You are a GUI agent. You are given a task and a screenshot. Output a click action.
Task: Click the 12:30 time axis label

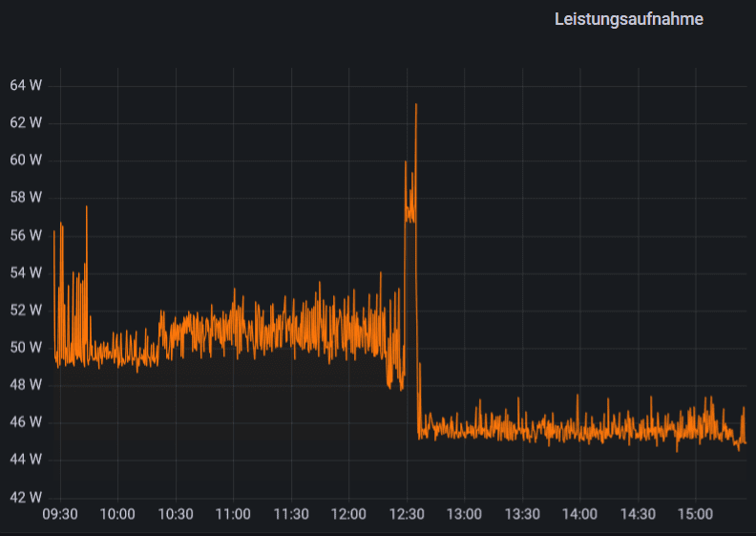point(407,514)
